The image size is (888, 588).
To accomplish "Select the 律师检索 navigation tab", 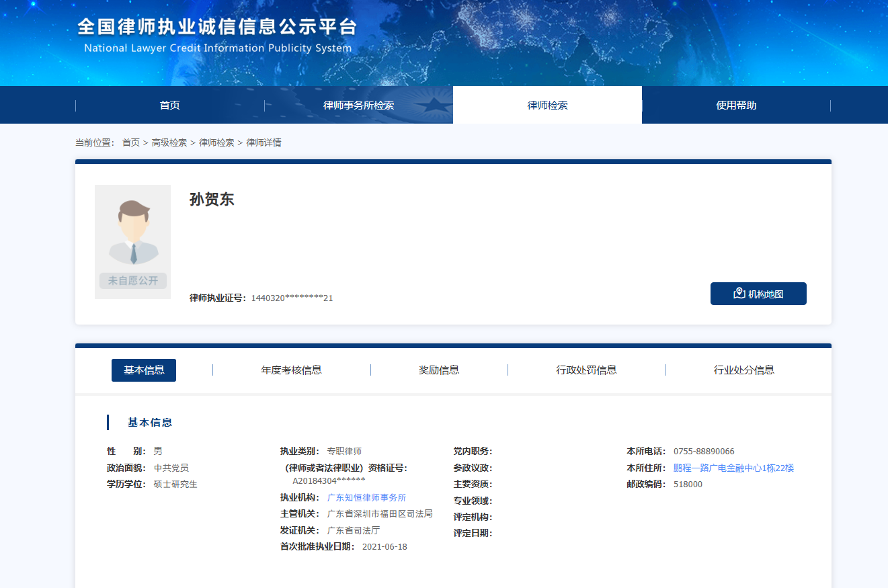I will (x=547, y=106).
